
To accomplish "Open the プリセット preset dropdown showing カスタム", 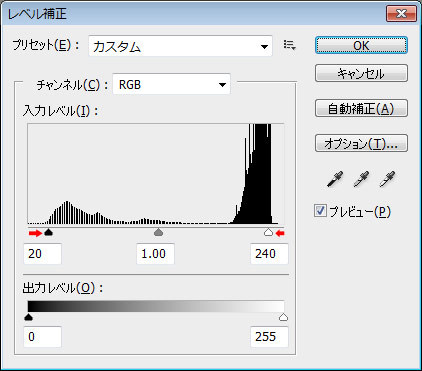I will [180, 46].
